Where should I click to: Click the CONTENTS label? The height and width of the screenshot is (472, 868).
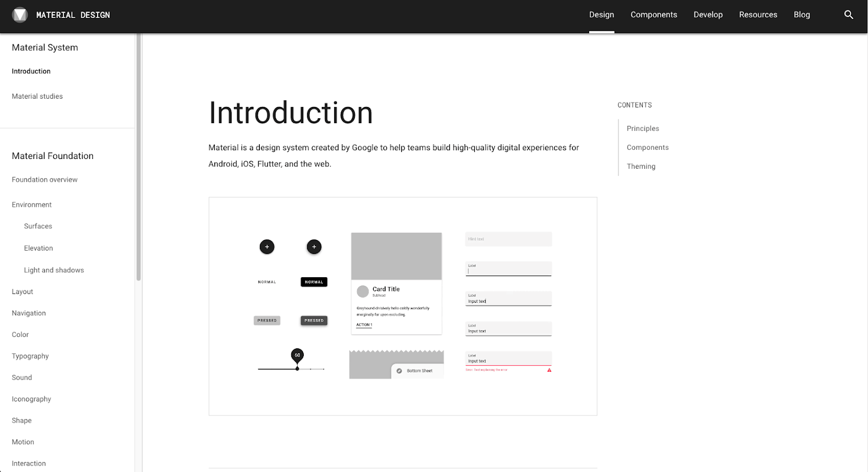click(635, 105)
